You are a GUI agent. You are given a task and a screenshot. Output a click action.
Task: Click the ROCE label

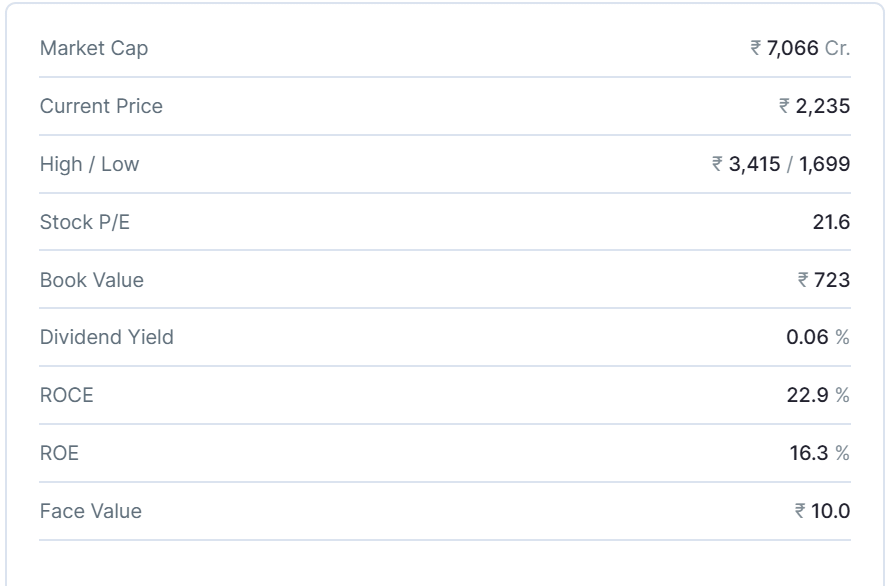66,395
